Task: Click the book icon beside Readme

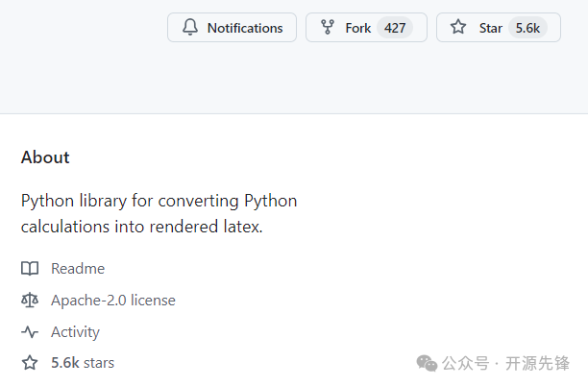Action: tap(30, 269)
